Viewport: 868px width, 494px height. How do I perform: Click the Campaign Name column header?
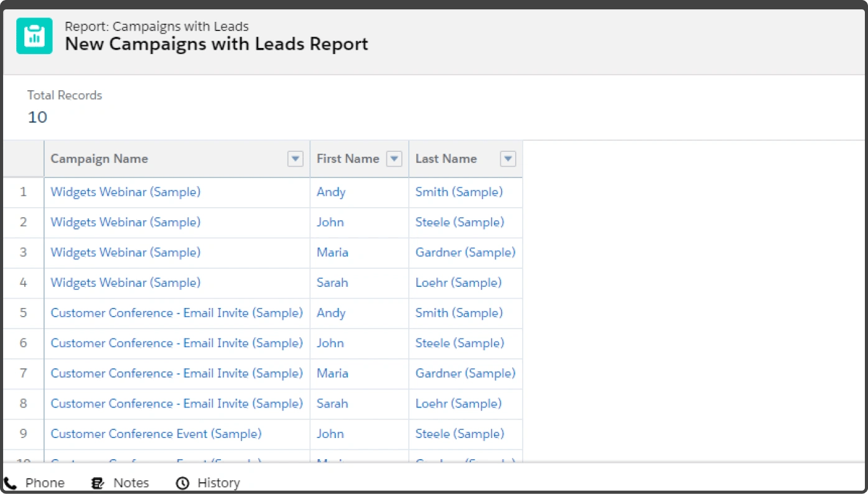click(177, 159)
